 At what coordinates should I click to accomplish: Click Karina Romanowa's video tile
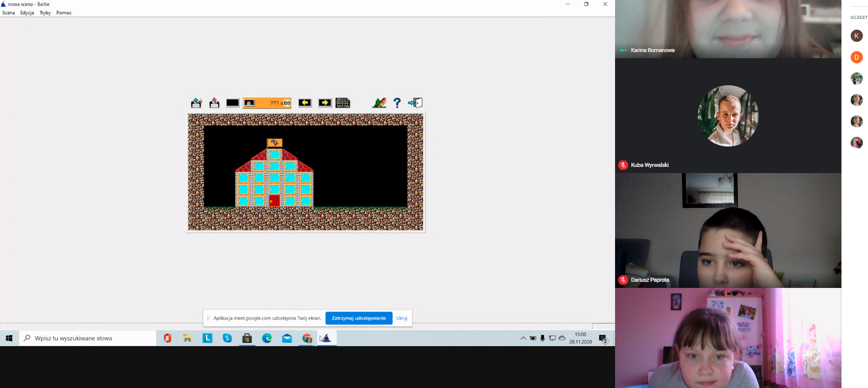[x=728, y=29]
